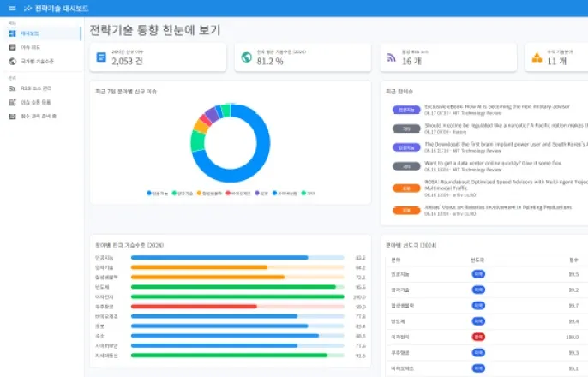Viewport: 588px width, 377px height.
Task: Click the orange tag beside the ROSA article
Action: point(406,188)
